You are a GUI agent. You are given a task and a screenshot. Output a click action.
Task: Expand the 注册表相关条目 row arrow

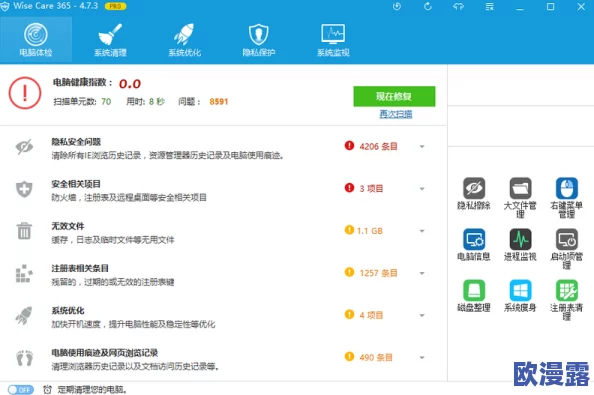(x=422, y=273)
